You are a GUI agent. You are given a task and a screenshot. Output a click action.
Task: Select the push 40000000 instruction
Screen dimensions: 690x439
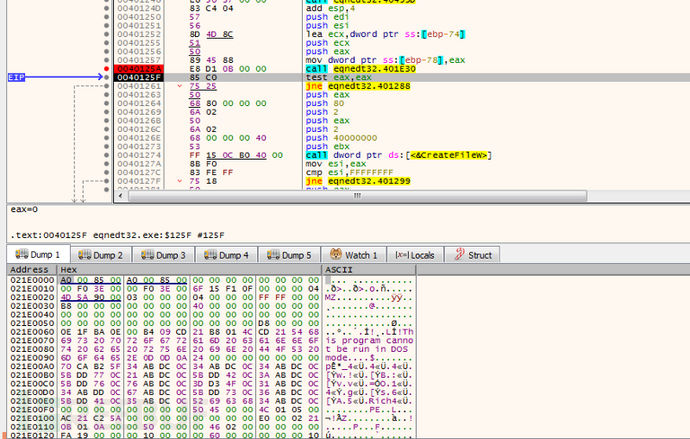[x=341, y=138]
